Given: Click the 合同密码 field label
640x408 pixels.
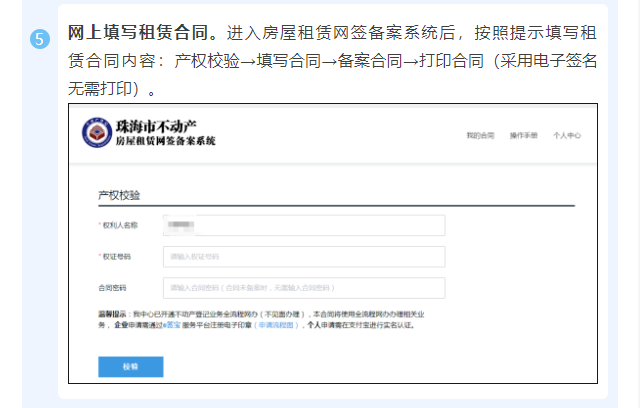Looking at the screenshot, I should point(115,288).
